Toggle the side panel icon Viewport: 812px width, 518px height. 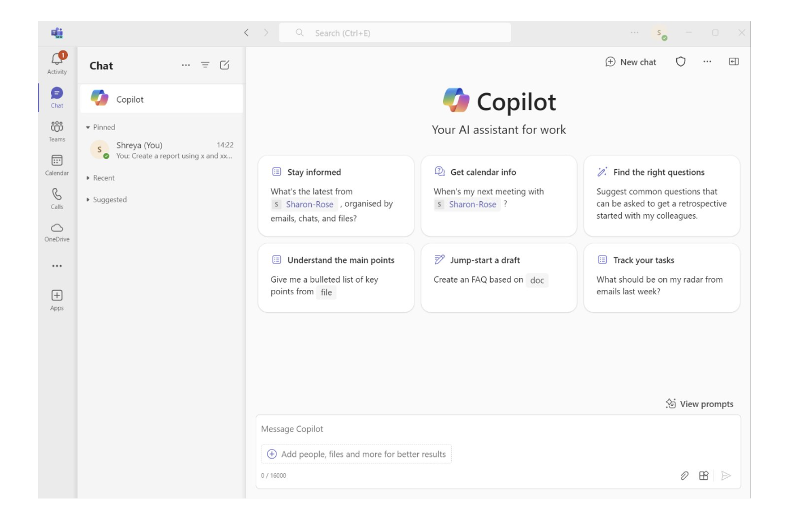click(x=733, y=62)
